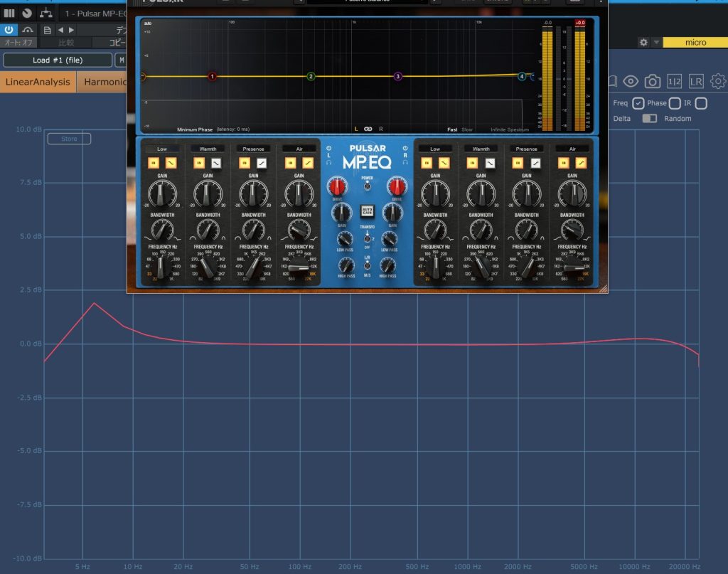Select red EQ band node 1

(212, 76)
